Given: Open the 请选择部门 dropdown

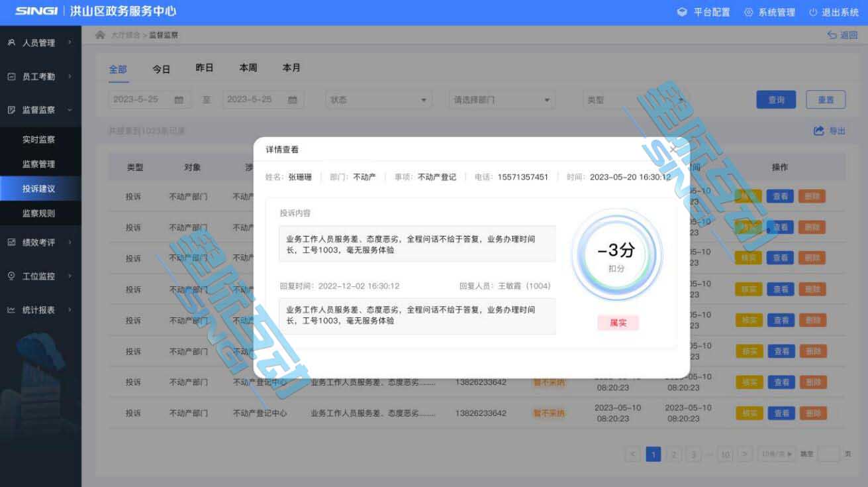Looking at the screenshot, I should click(502, 99).
